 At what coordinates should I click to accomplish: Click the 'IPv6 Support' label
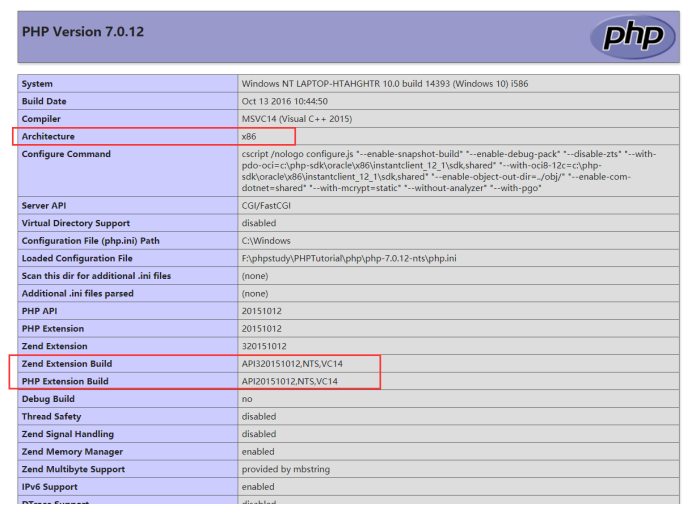pos(49,487)
